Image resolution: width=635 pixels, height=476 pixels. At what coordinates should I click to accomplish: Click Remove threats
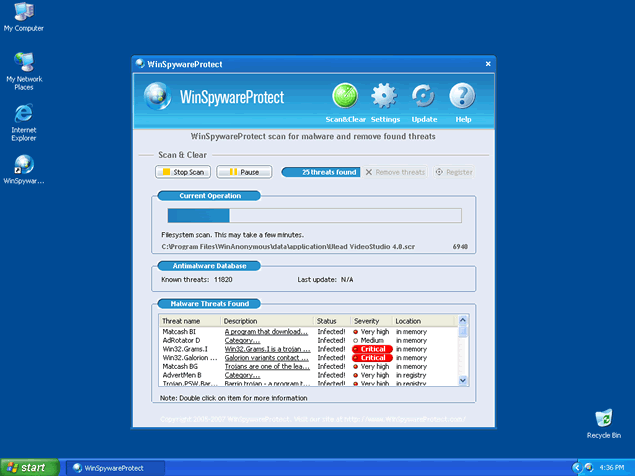pyautogui.click(x=395, y=172)
